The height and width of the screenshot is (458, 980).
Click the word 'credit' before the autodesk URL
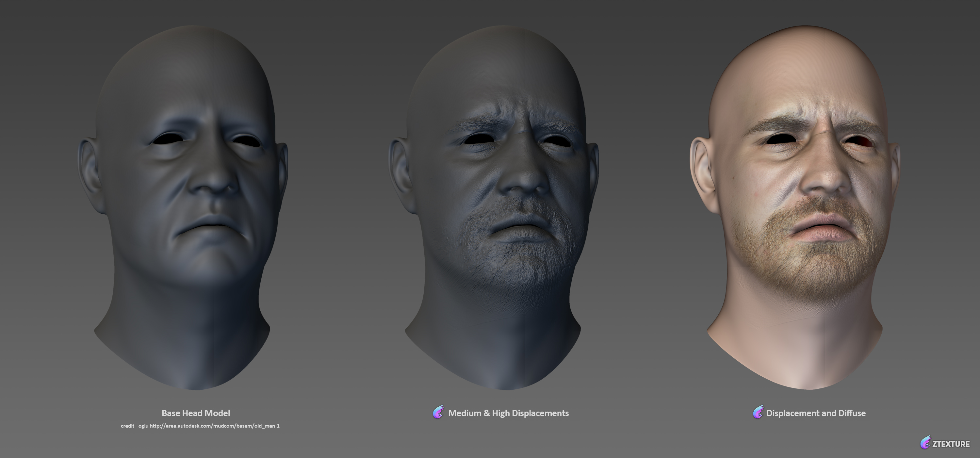pos(127,426)
